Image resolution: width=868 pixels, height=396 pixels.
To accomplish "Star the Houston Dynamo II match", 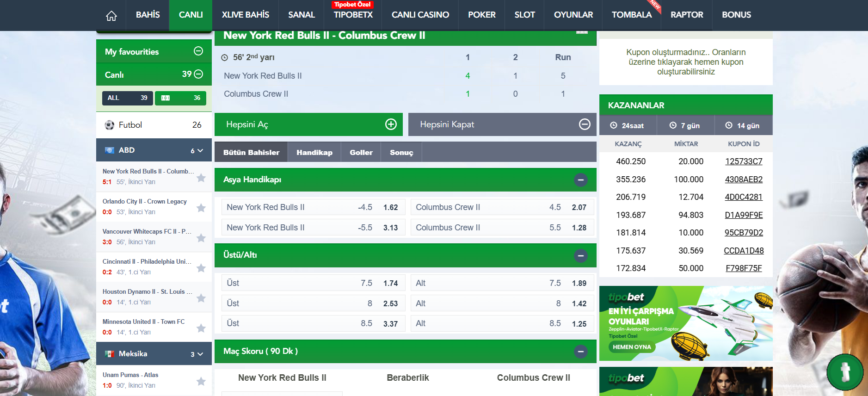I will [201, 298].
